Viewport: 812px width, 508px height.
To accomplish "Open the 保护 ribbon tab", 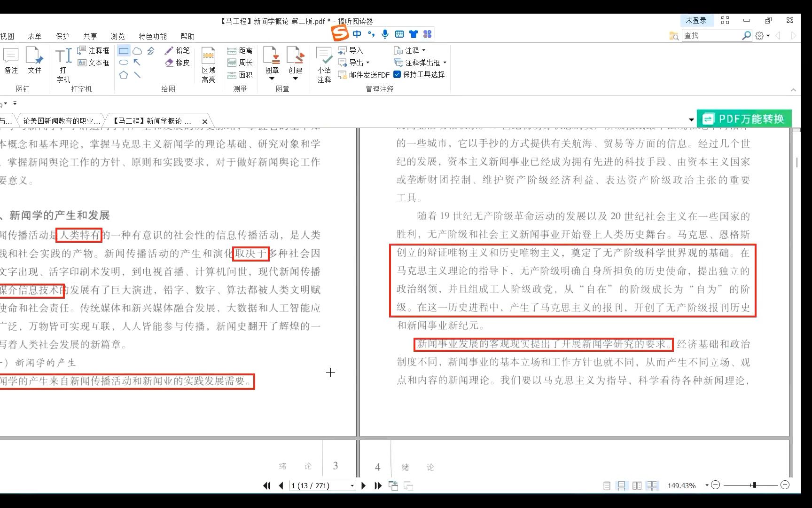I will (62, 36).
